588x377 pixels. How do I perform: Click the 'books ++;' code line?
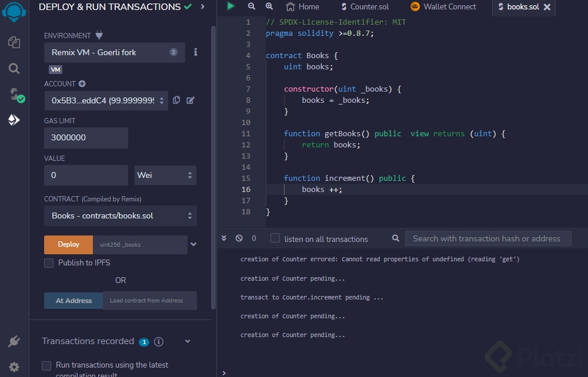(x=322, y=190)
